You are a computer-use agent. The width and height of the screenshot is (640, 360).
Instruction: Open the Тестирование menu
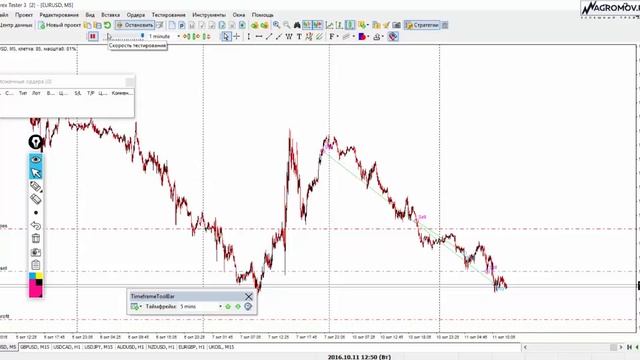[x=168, y=15]
